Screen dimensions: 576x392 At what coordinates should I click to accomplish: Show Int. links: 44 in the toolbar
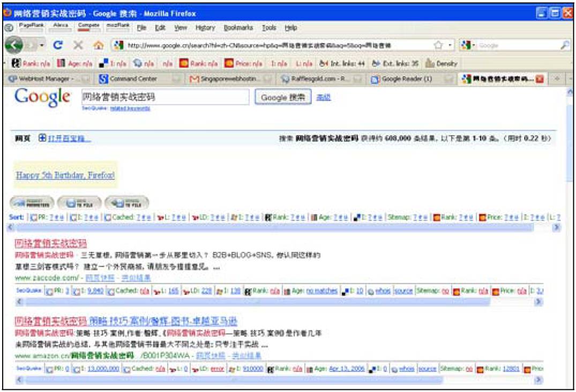coord(342,64)
